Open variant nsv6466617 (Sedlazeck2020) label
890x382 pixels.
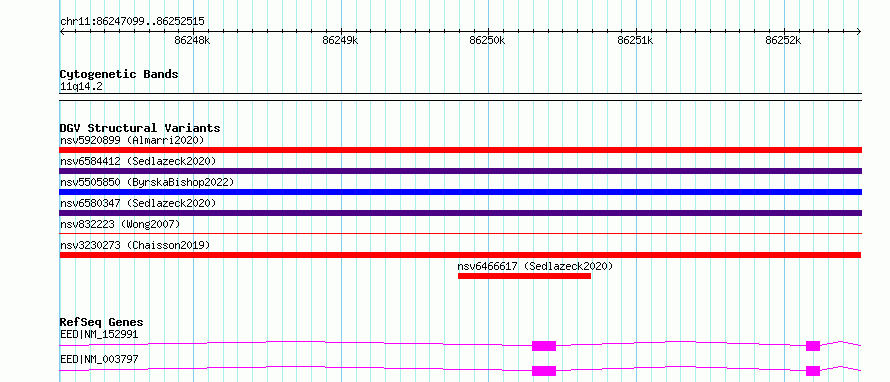(535, 266)
